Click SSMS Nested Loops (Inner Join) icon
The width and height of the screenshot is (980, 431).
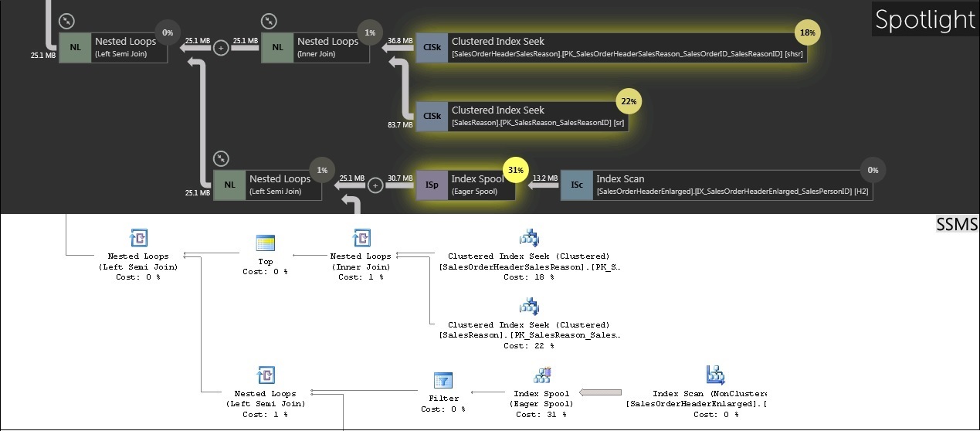[361, 238]
